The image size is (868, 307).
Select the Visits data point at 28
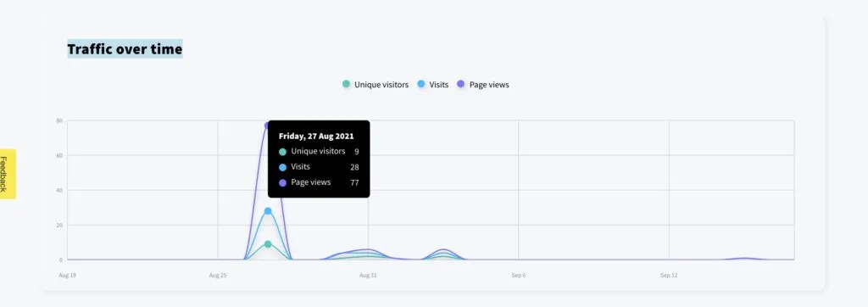pos(268,211)
